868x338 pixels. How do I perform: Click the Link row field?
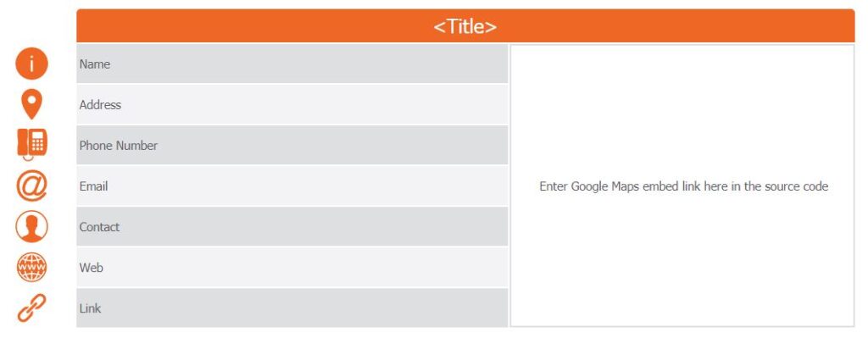click(x=292, y=308)
